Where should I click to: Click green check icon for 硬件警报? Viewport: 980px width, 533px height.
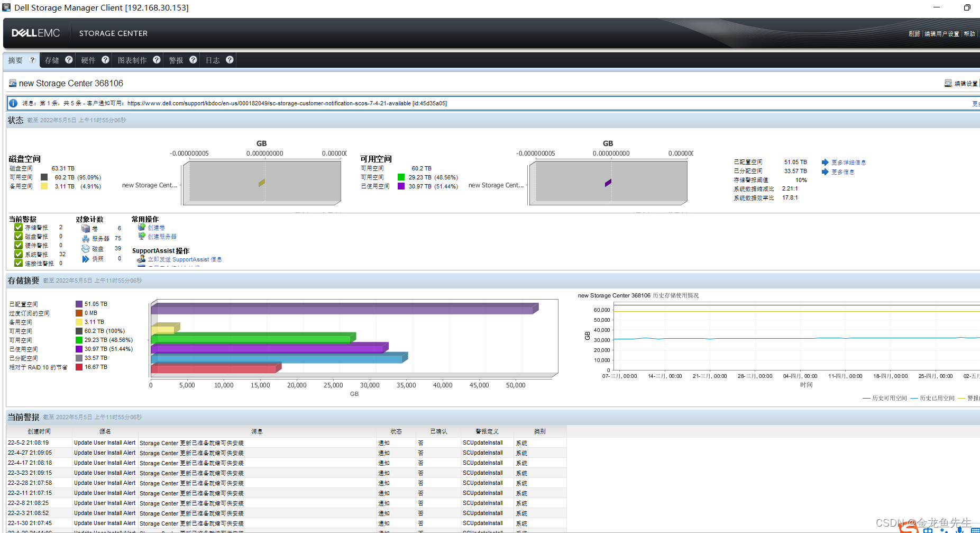tap(19, 246)
